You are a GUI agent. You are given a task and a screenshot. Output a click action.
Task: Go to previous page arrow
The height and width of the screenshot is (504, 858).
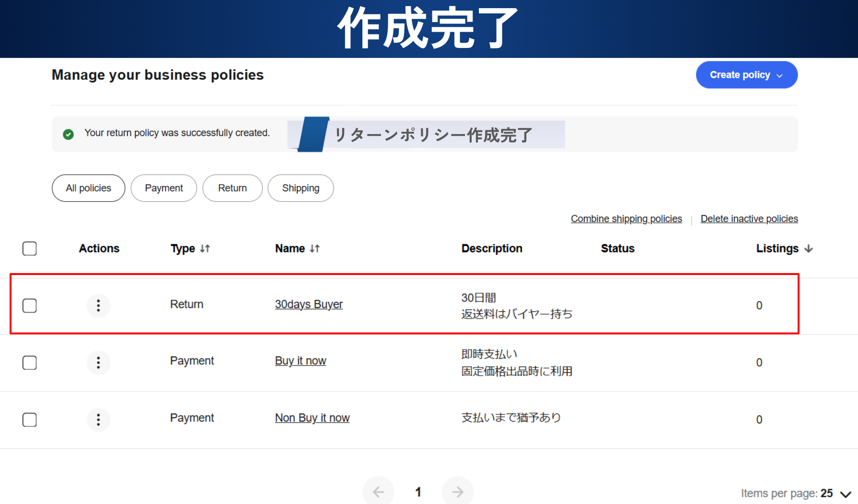pos(378,492)
